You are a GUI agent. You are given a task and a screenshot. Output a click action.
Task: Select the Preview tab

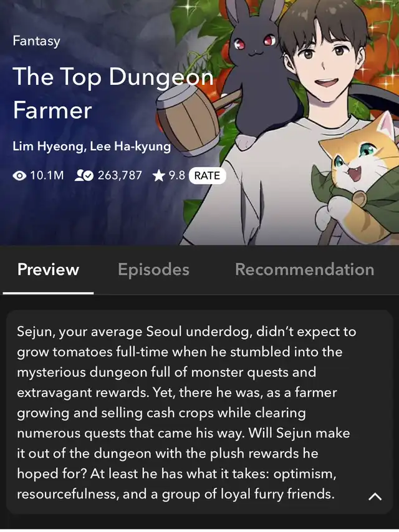point(48,269)
